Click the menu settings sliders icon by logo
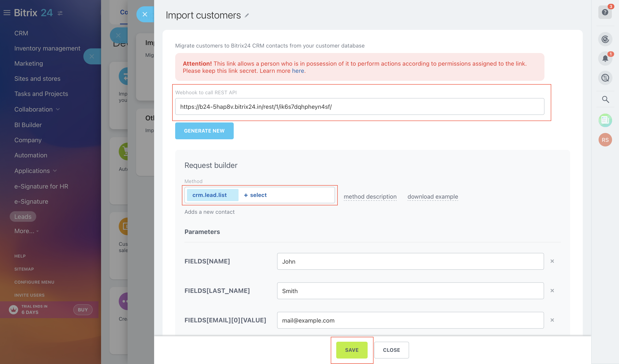This screenshot has width=619, height=364. click(x=60, y=13)
